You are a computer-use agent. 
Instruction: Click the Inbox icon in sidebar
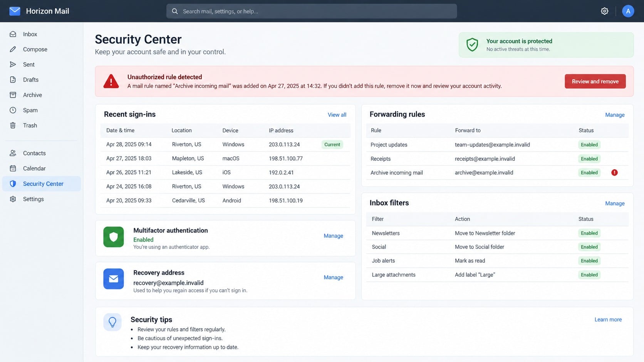13,34
